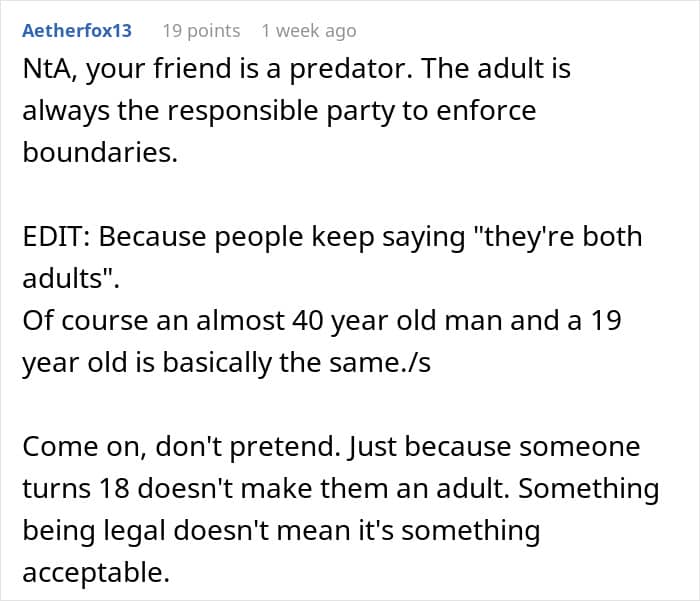Open the '1 week ago' comment timestamp

click(x=308, y=30)
